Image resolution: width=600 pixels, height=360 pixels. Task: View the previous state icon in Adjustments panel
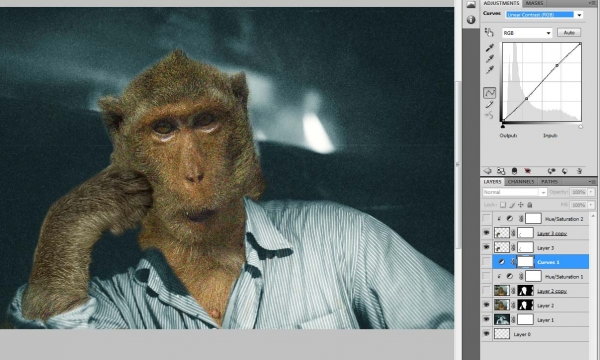551,171
